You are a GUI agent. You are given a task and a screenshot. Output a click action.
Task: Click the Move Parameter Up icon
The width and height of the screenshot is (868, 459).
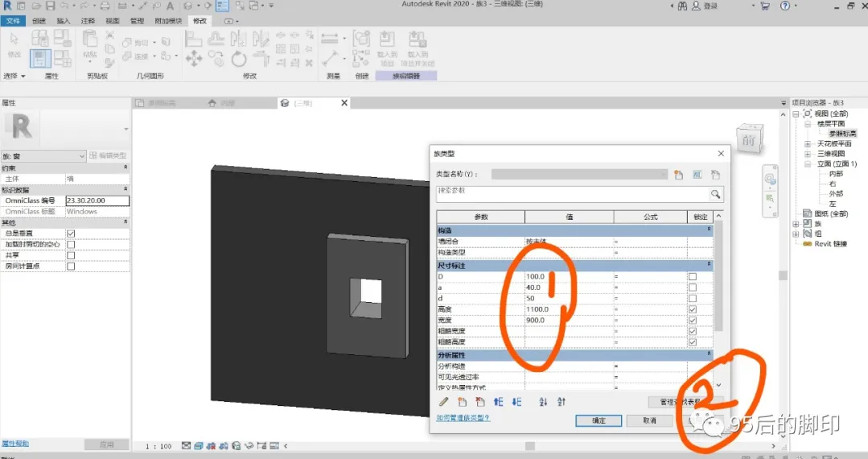point(499,402)
